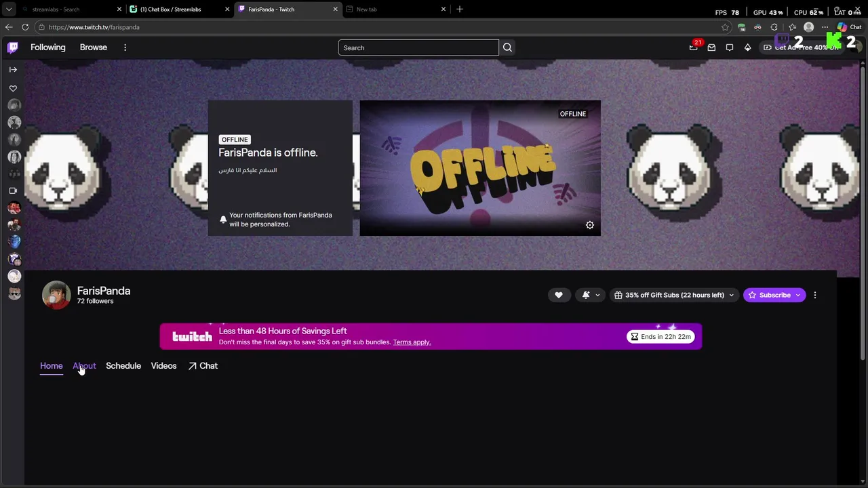The height and width of the screenshot is (488, 868).
Task: Click the Following nav link
Action: click(48, 47)
